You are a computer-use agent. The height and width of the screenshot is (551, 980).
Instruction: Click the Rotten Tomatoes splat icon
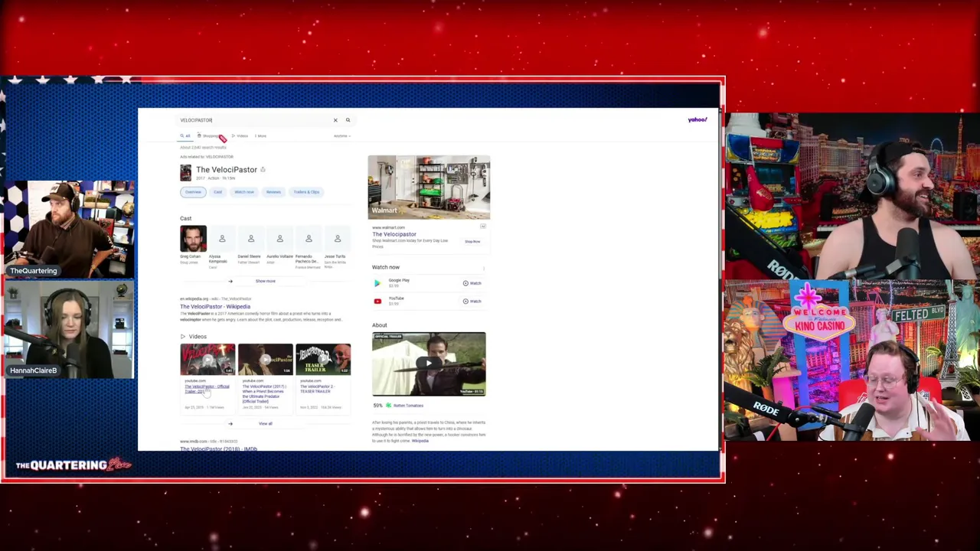click(388, 406)
